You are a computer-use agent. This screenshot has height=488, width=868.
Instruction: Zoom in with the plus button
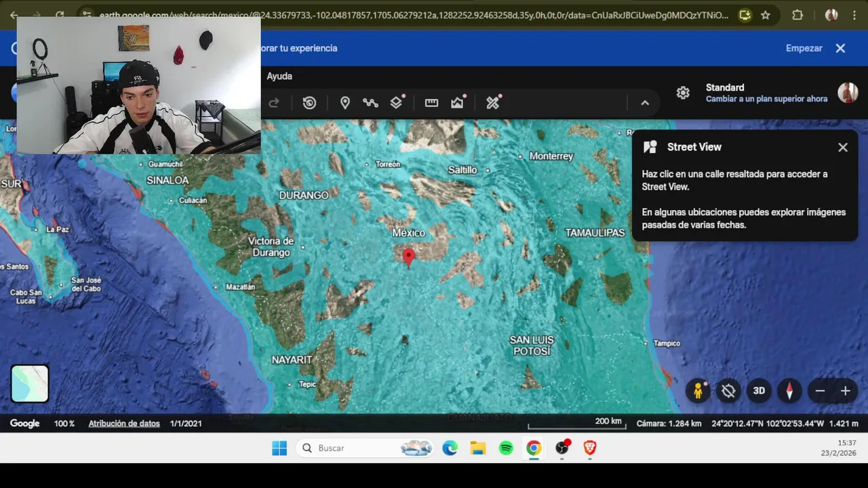[x=846, y=391]
